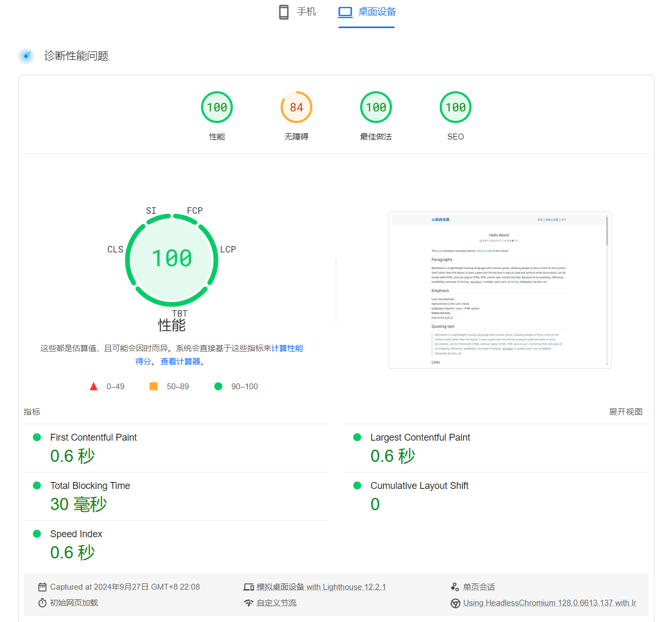The width and height of the screenshot is (672, 622).
Task: Click the page screenshot thumbnail
Action: tap(500, 290)
